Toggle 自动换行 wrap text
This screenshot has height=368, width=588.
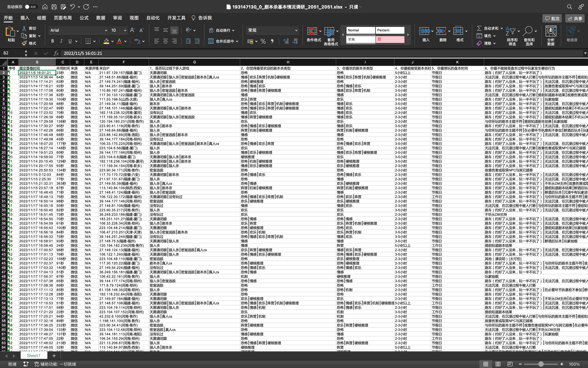coord(220,30)
